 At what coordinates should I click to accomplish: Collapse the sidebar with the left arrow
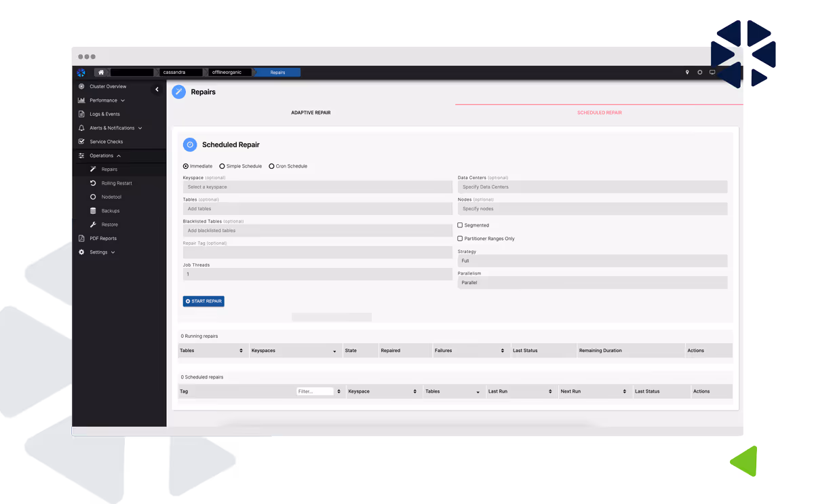tap(157, 90)
